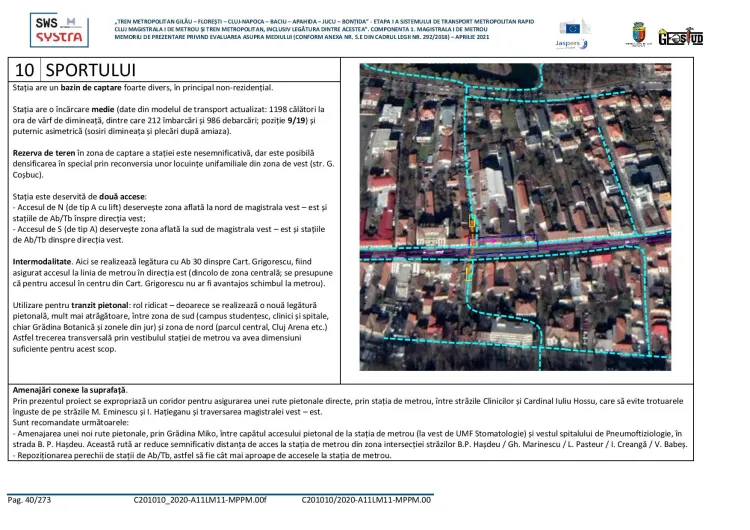Click the south orange access marker on map
Screen dimensions: 750x530
[x=467, y=268]
